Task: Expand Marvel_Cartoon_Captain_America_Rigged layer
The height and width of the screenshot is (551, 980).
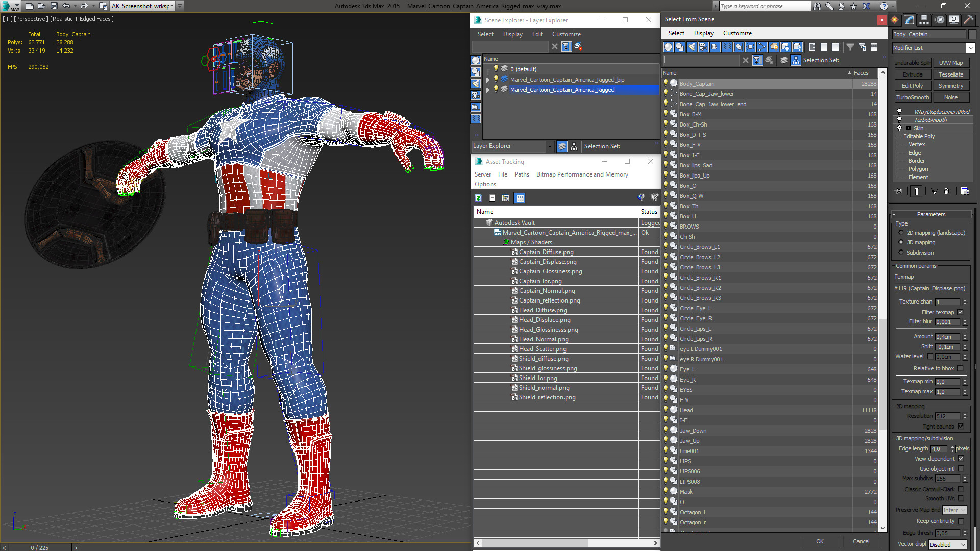Action: pyautogui.click(x=488, y=90)
